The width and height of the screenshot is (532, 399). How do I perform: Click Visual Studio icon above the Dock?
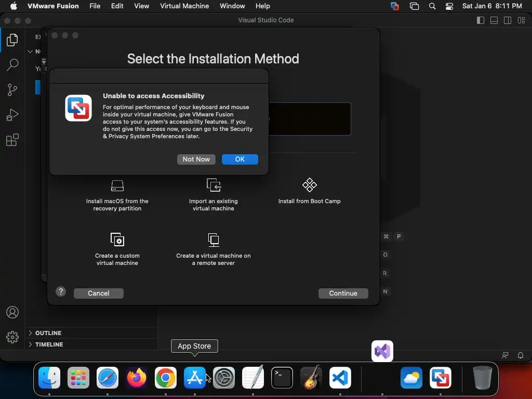pos(382,351)
